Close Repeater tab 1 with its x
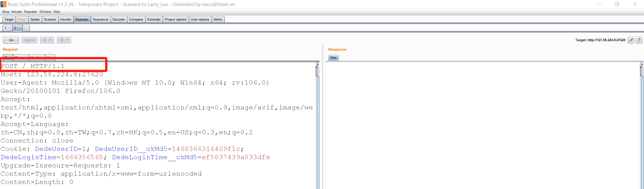 9,28
